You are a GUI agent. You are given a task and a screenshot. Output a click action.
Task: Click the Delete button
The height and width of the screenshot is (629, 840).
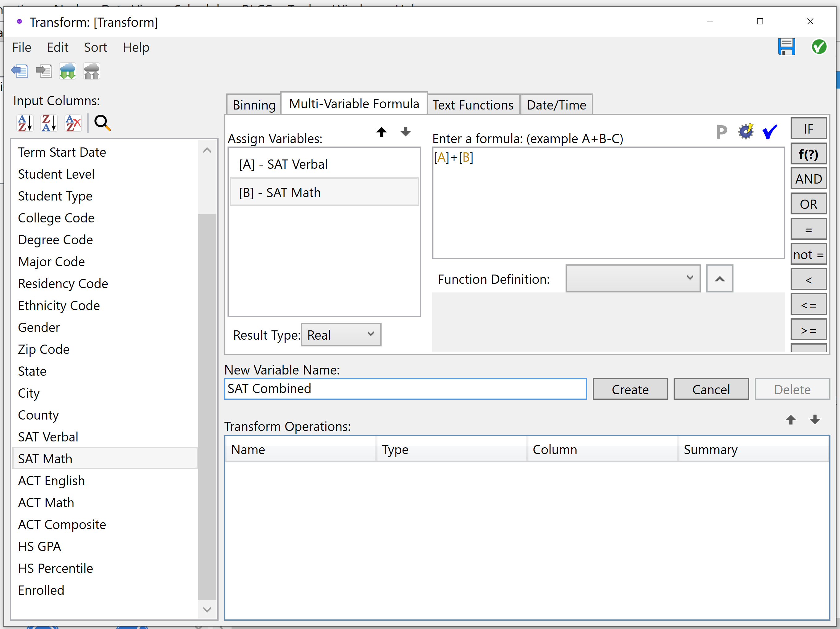click(792, 389)
